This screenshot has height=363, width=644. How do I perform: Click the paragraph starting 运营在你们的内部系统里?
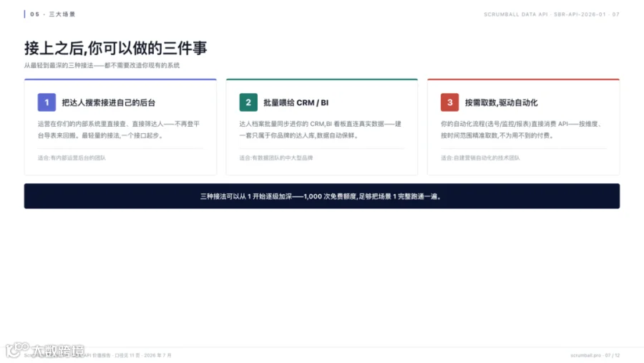(x=119, y=130)
